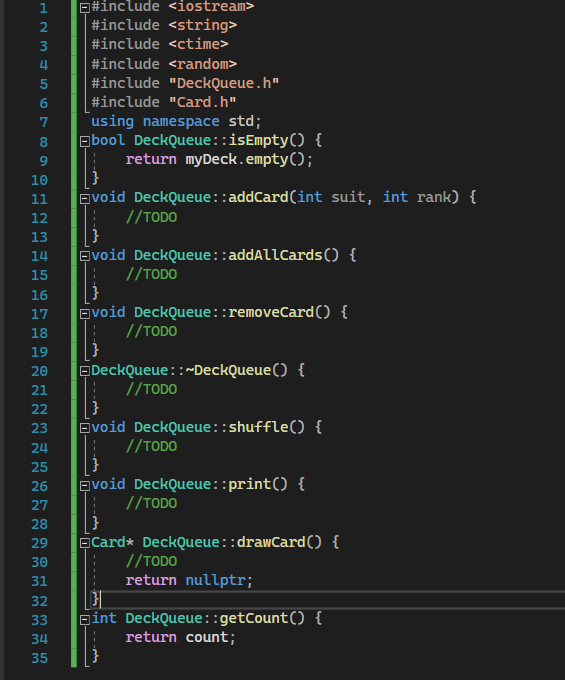Click the 'suit' parameter in addCard

(x=348, y=198)
